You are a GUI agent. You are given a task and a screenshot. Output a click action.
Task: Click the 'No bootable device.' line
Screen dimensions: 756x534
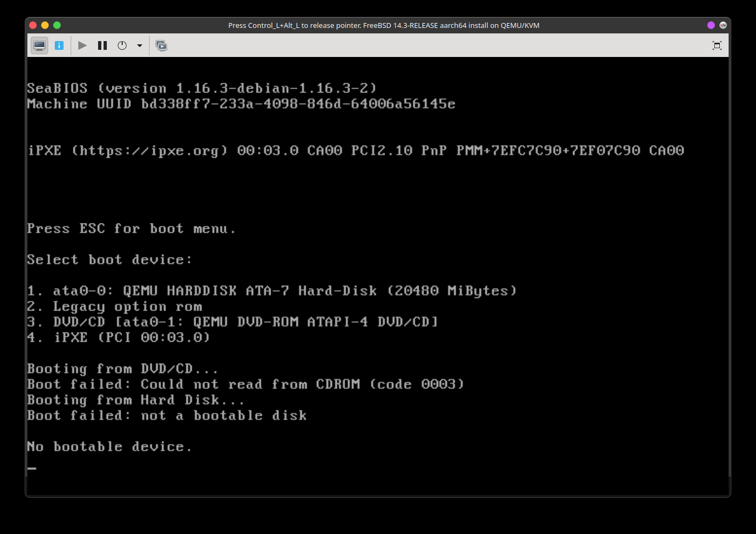[110, 447]
